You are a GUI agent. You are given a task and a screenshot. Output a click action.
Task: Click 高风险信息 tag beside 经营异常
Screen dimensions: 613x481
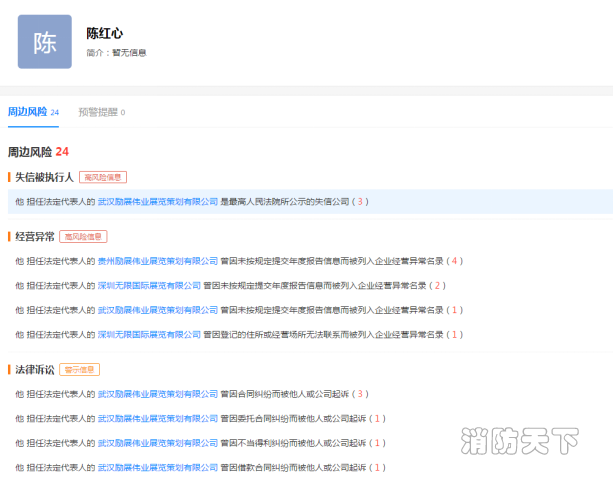[83, 237]
